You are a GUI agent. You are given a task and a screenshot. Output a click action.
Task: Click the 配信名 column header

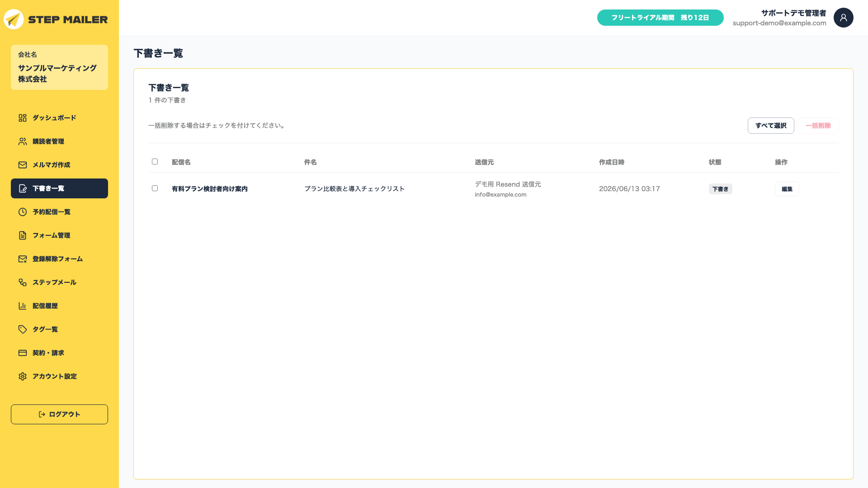(x=181, y=162)
